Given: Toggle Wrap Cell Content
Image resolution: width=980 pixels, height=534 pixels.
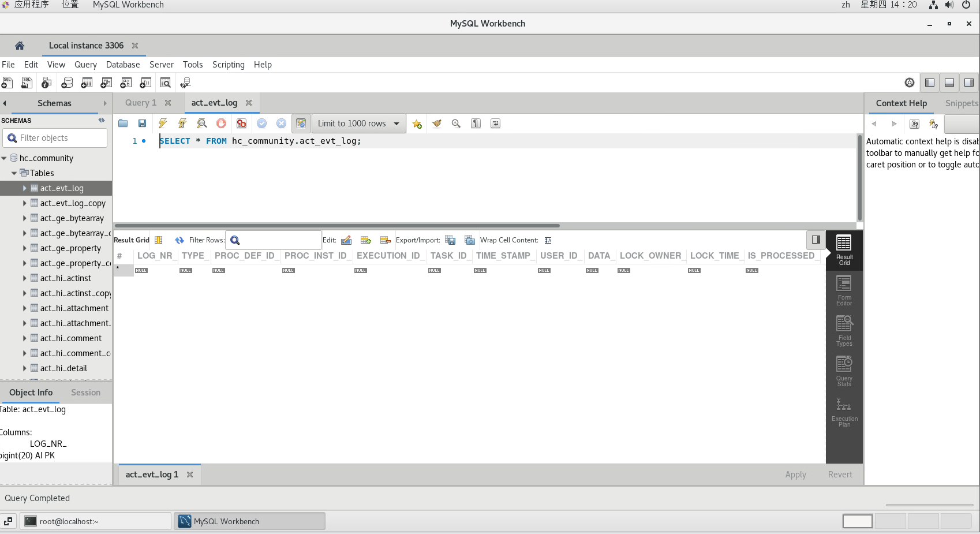Looking at the screenshot, I should (547, 240).
